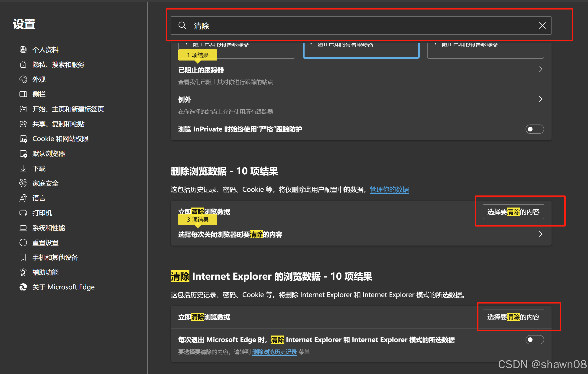Click the language icon beside 语言
Viewport: 588px width, 374px height.
(x=23, y=198)
